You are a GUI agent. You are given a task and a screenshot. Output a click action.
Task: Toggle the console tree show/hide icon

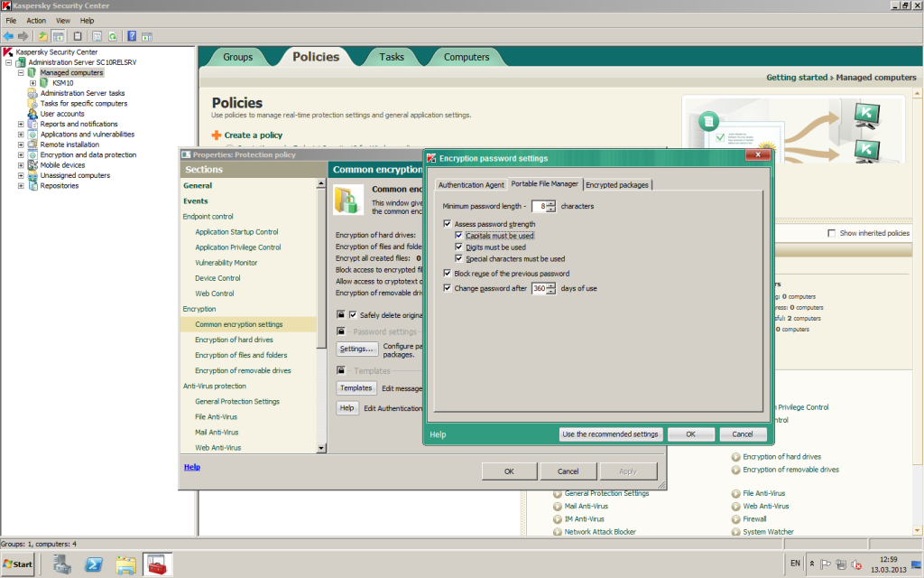coord(58,36)
